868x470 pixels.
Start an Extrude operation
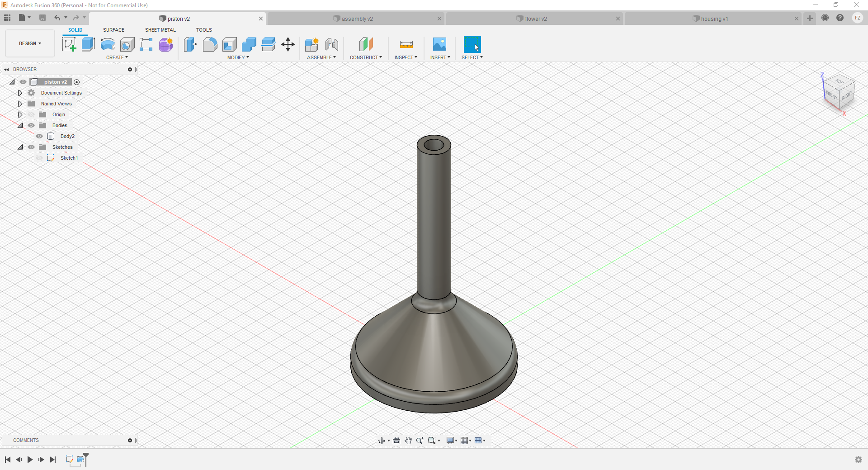click(87, 44)
